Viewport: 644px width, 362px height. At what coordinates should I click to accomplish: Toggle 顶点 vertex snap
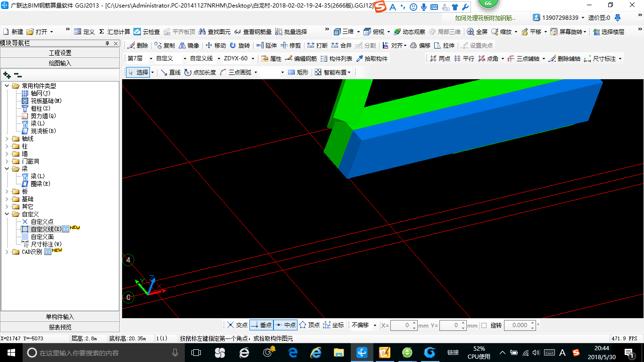point(309,325)
